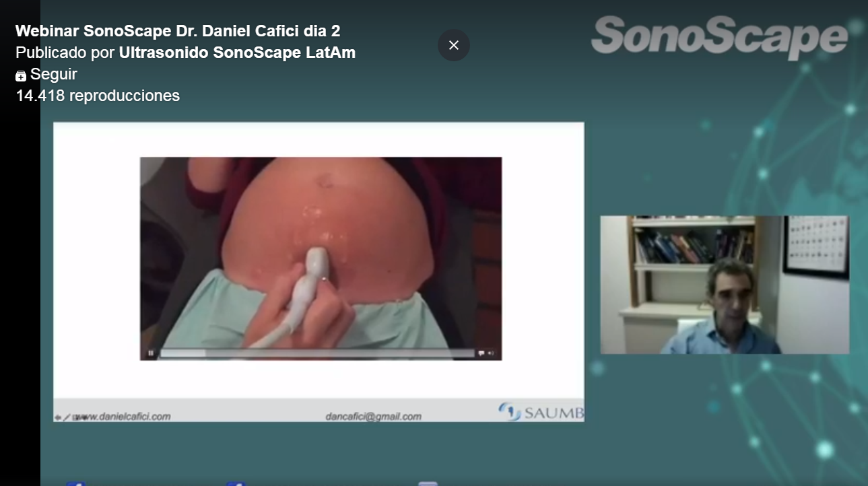Click the SAUMB logo on the slide
This screenshot has height=486, width=868.
click(541, 412)
